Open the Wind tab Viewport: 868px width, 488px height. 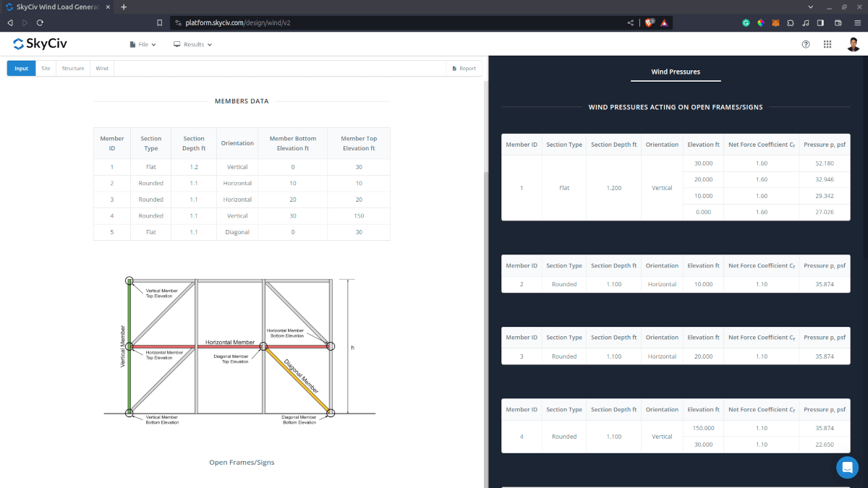click(102, 69)
